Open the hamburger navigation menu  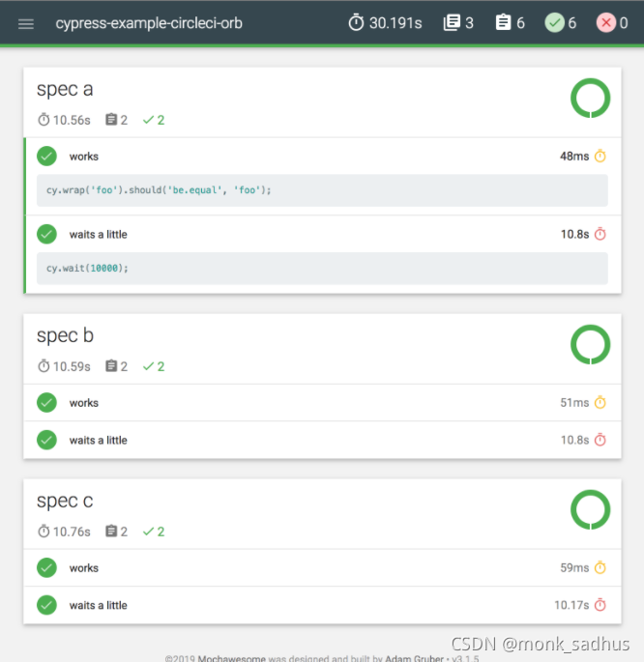(26, 23)
